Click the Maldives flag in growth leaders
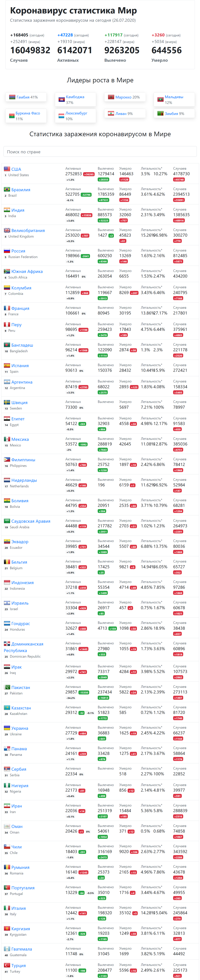The image size is (200, 980). pos(160,100)
